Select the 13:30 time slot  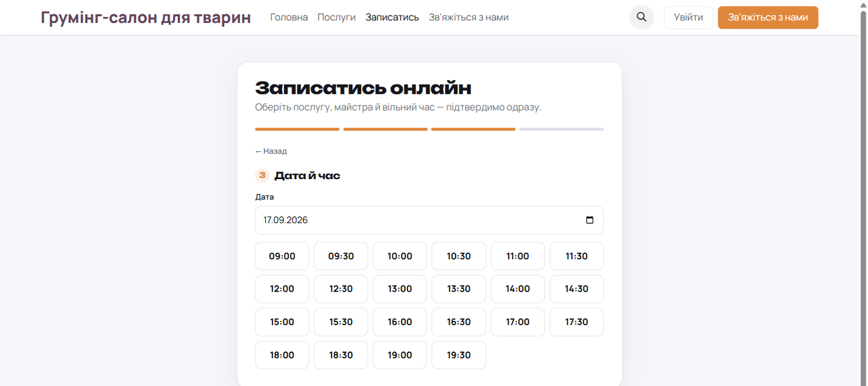click(x=459, y=289)
